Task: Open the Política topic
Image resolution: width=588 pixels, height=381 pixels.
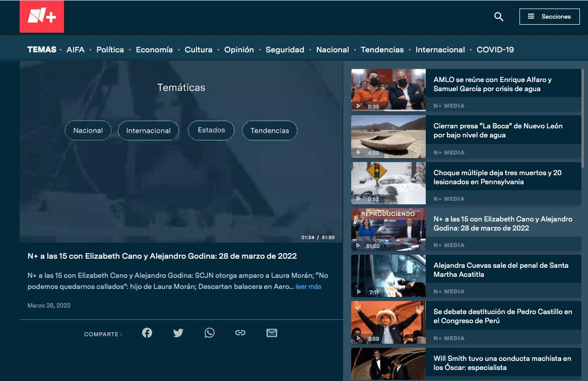Action: (x=110, y=49)
